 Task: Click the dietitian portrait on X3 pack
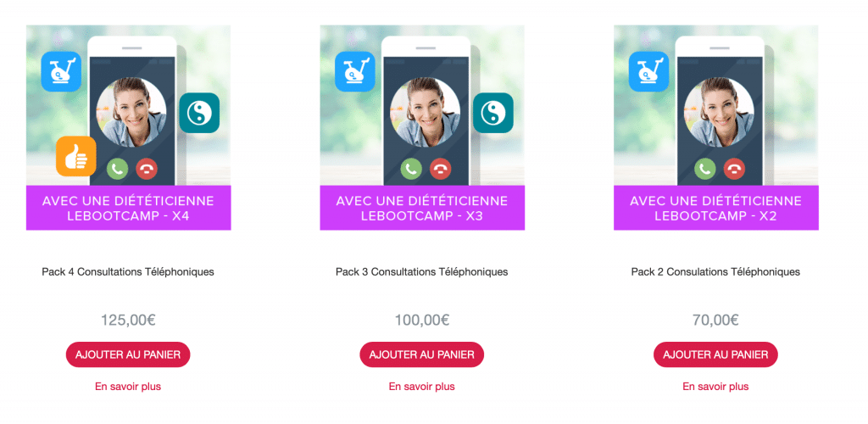pyautogui.click(x=426, y=112)
